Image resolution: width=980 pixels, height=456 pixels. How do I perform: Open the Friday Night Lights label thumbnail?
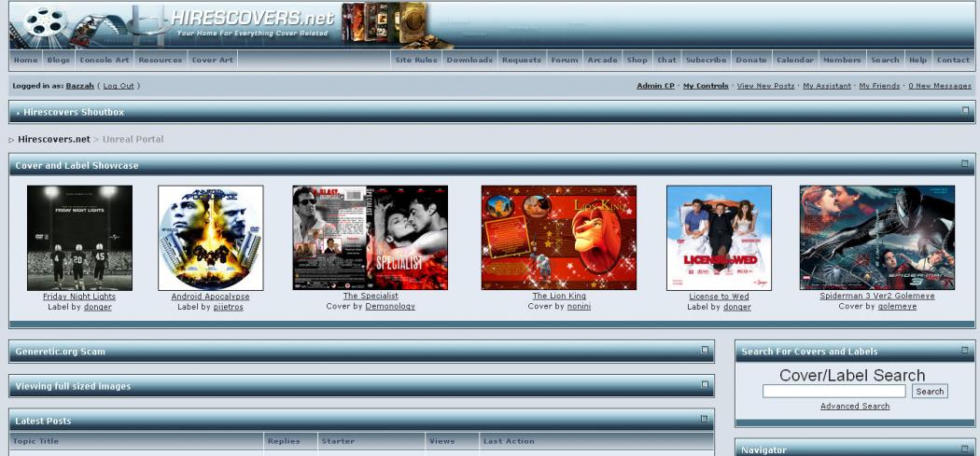point(79,238)
